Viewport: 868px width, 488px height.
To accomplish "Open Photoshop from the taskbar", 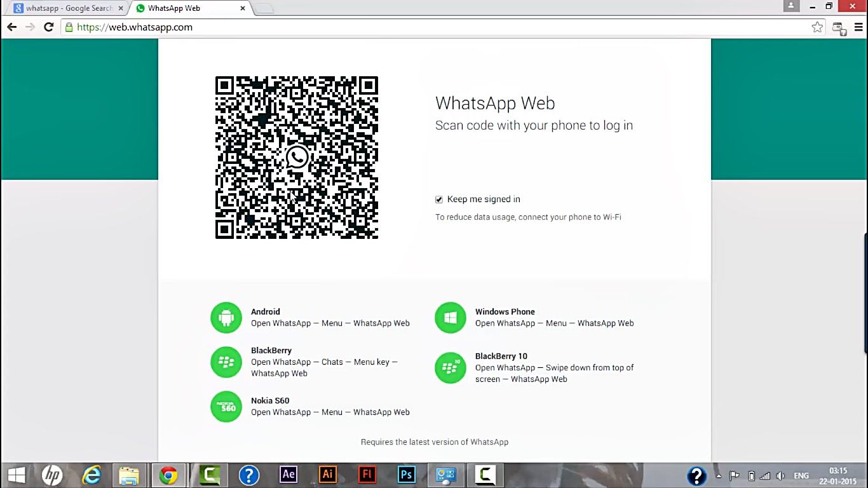I will click(406, 475).
